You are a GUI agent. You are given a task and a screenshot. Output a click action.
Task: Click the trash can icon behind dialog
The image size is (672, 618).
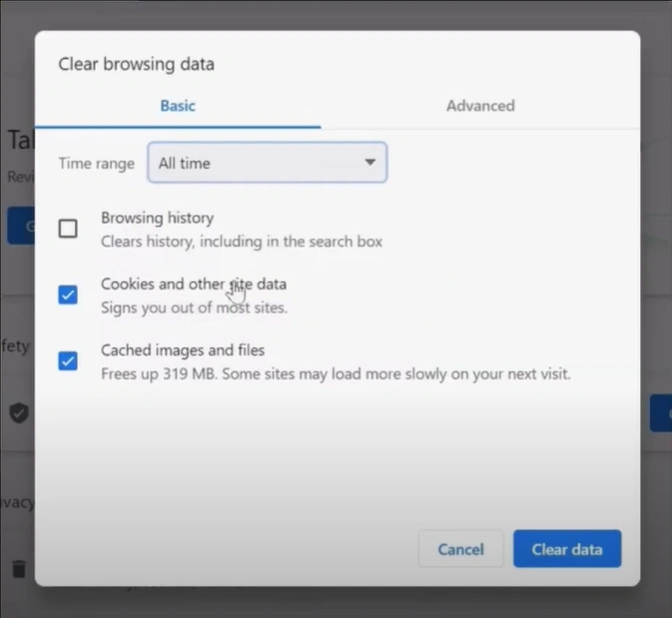coord(18,569)
